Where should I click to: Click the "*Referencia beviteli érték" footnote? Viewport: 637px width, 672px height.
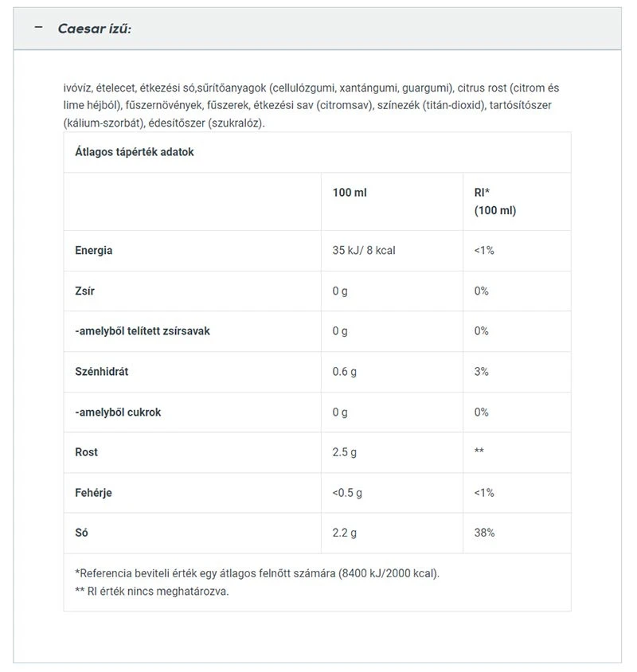[256, 573]
